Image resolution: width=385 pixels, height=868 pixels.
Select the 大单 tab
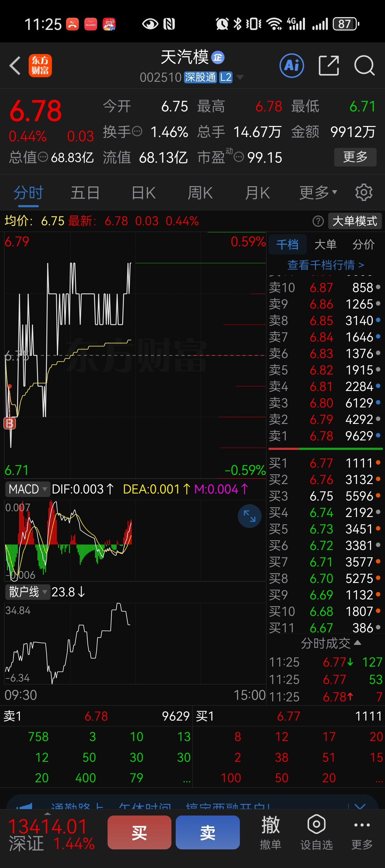click(325, 244)
